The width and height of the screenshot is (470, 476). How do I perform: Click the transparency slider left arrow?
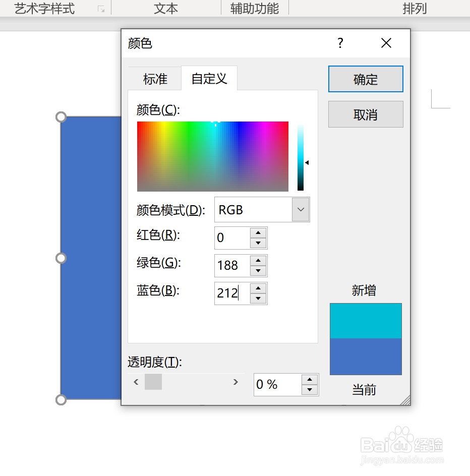pos(136,382)
